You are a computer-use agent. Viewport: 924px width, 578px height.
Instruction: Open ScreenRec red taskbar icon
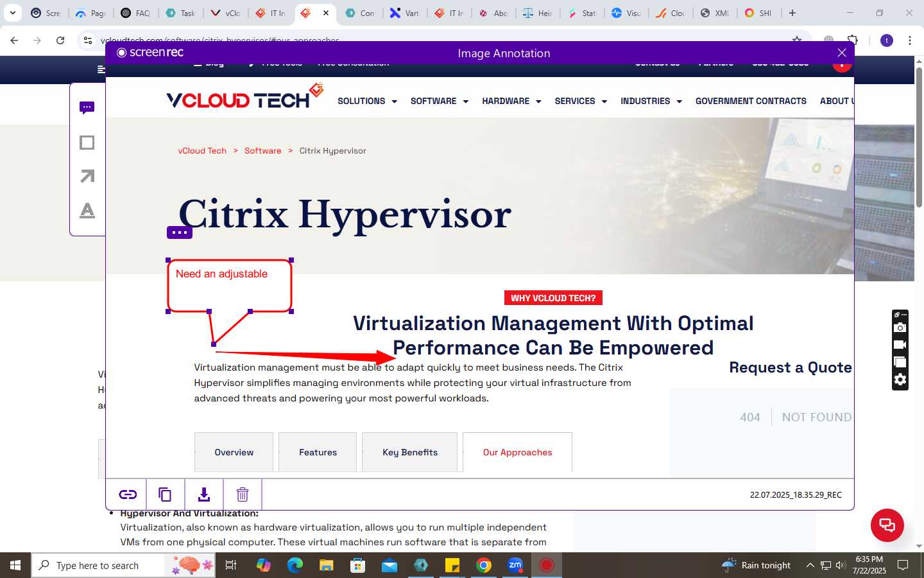click(x=547, y=565)
